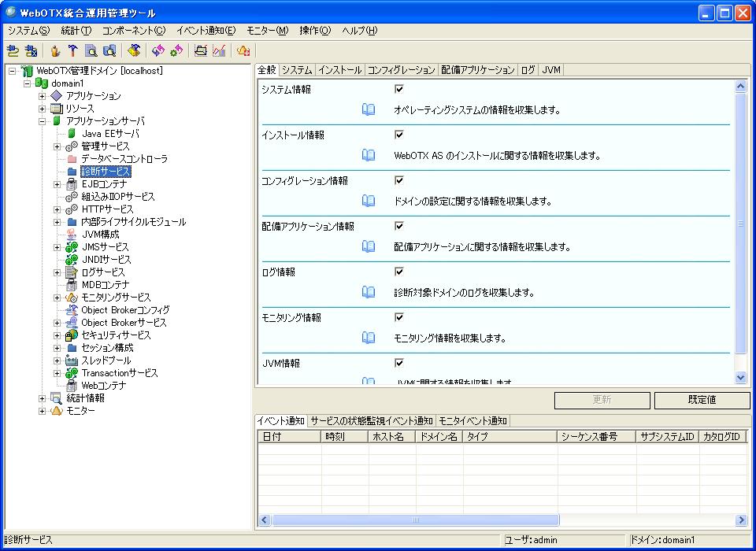
Task: Toggle the コンフィグレーション情報 checkbox
Action: (399, 181)
